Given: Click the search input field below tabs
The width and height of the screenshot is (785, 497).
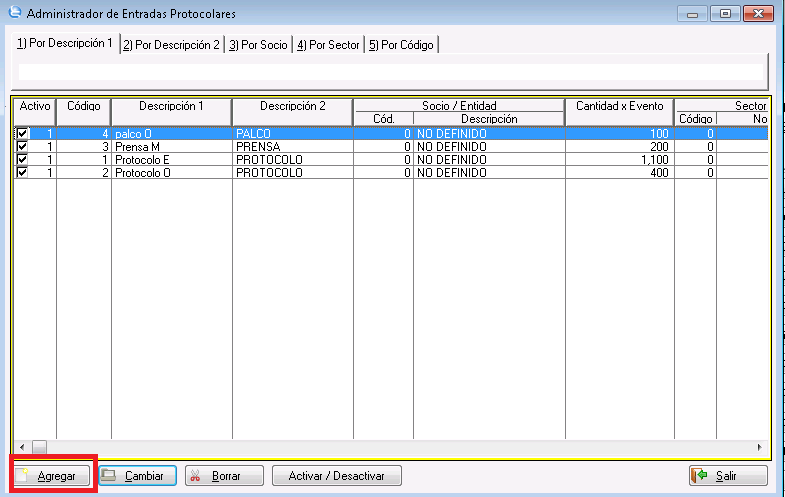Looking at the screenshot, I should click(x=390, y=72).
